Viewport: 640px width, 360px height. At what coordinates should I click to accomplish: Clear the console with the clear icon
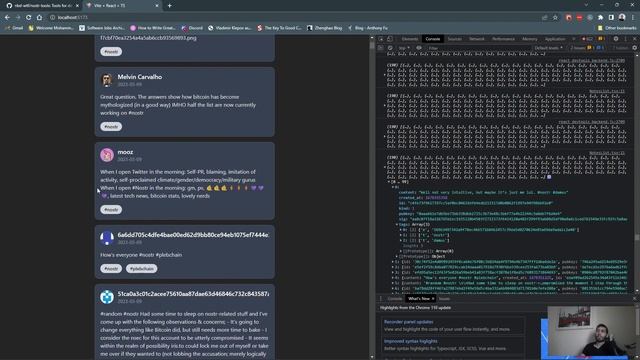(x=390, y=48)
